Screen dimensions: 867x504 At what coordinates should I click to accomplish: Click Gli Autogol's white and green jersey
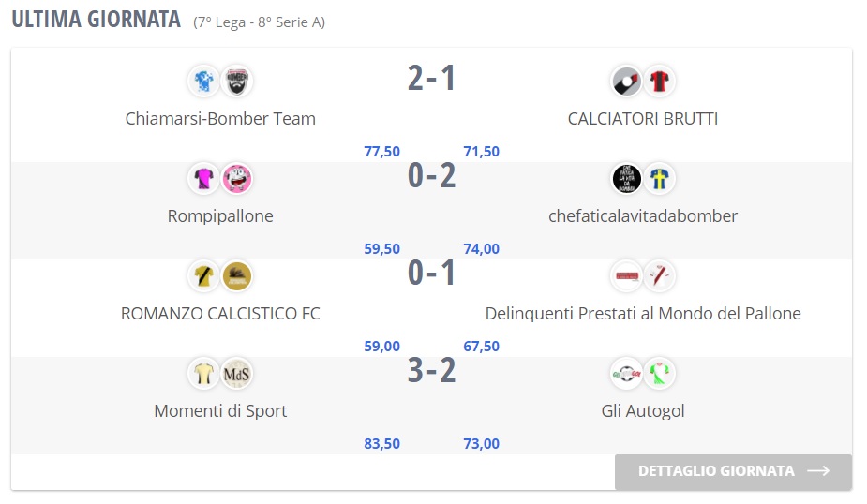(660, 374)
